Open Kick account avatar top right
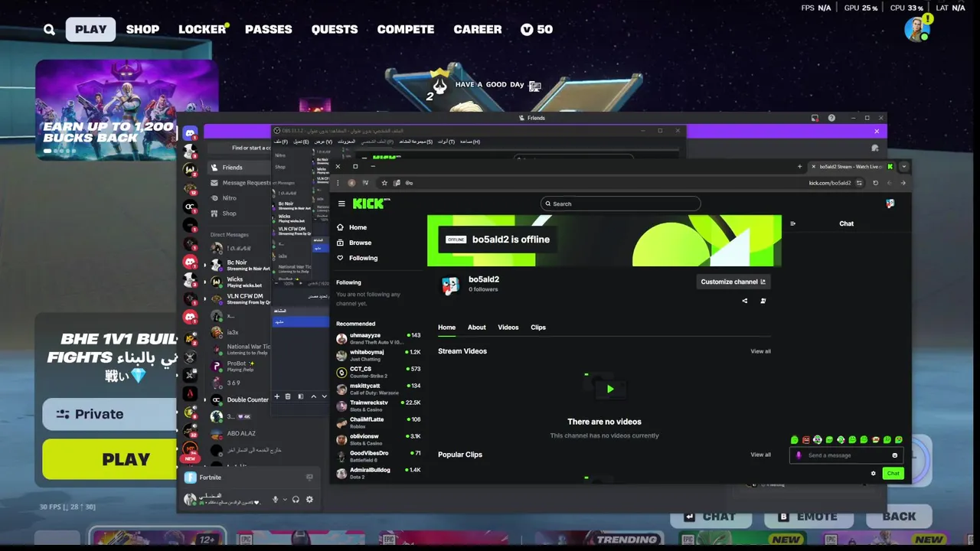The width and height of the screenshot is (980, 551). 890,204
